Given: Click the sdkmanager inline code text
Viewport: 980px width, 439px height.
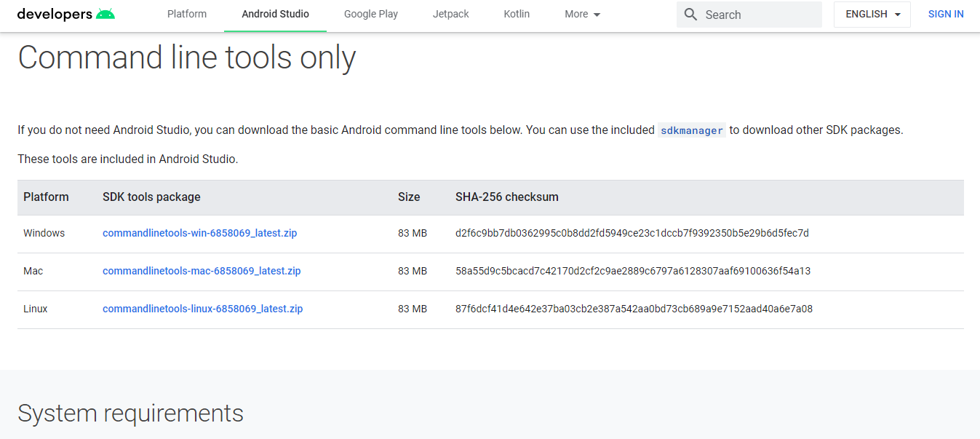Looking at the screenshot, I should pyautogui.click(x=691, y=131).
